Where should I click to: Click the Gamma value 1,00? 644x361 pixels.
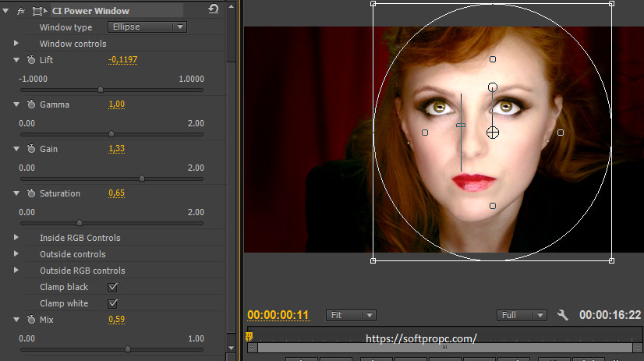click(x=117, y=104)
